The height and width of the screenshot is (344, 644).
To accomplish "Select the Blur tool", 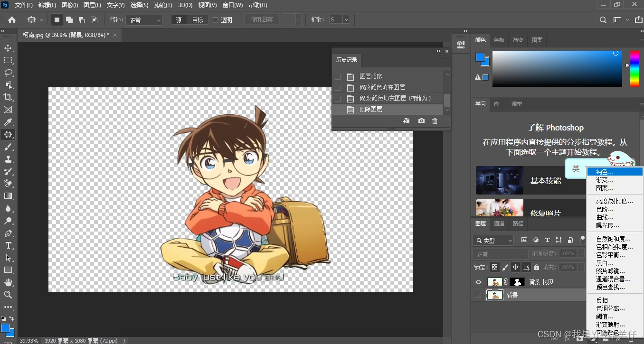I will (8, 208).
